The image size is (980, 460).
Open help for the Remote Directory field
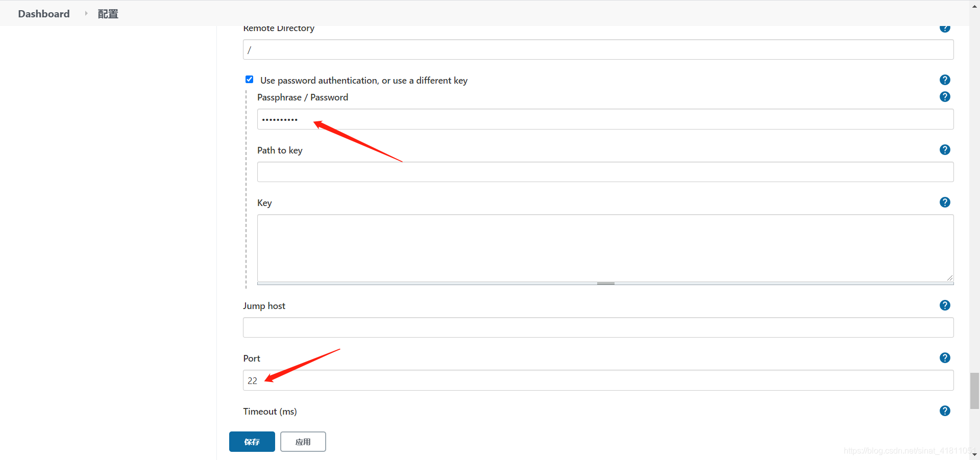click(x=945, y=28)
